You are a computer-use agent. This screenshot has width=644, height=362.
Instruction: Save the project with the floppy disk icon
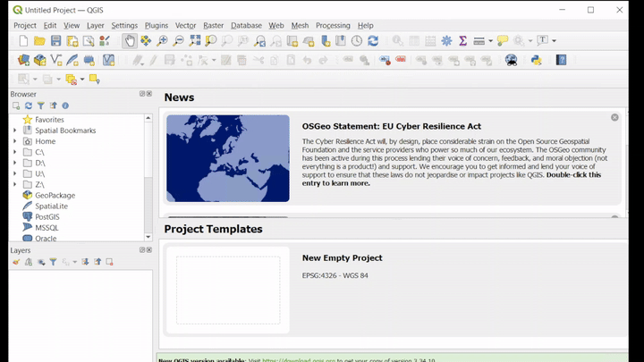click(55, 40)
